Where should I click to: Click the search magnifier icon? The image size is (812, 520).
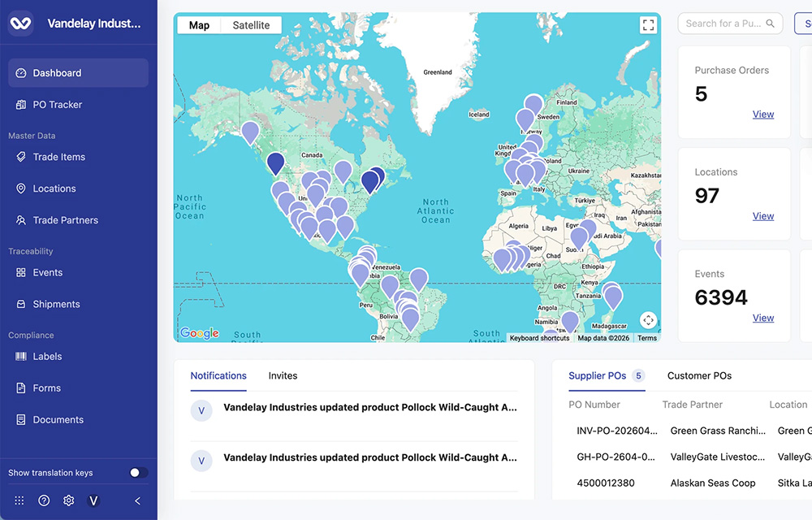point(770,24)
